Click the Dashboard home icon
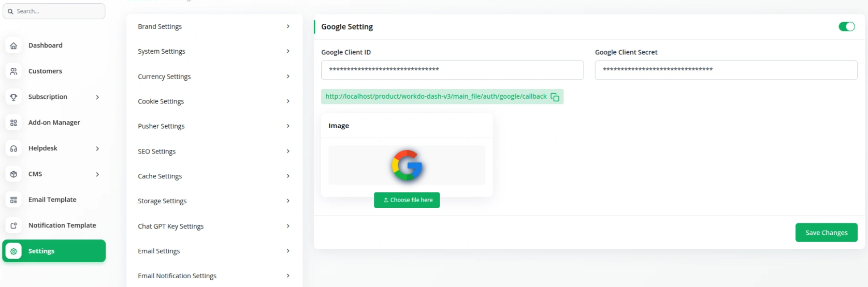868x287 pixels. [x=13, y=46]
